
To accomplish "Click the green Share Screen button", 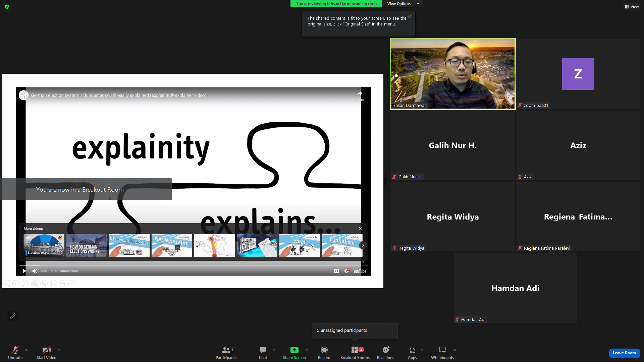I will point(294,353).
